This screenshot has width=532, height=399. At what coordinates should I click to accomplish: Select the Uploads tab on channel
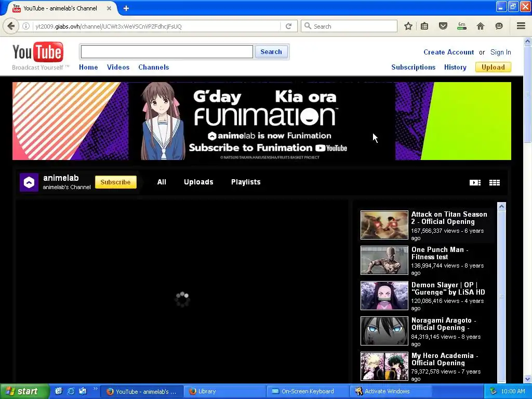198,182
